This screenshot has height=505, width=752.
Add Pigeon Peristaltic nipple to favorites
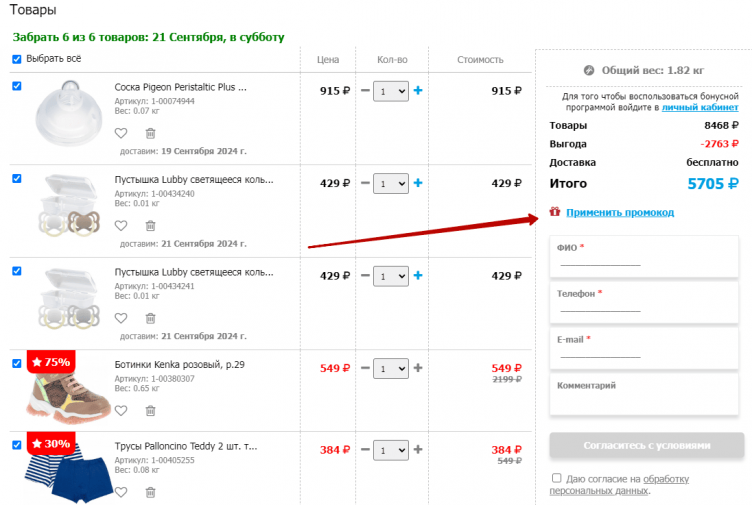point(121,133)
